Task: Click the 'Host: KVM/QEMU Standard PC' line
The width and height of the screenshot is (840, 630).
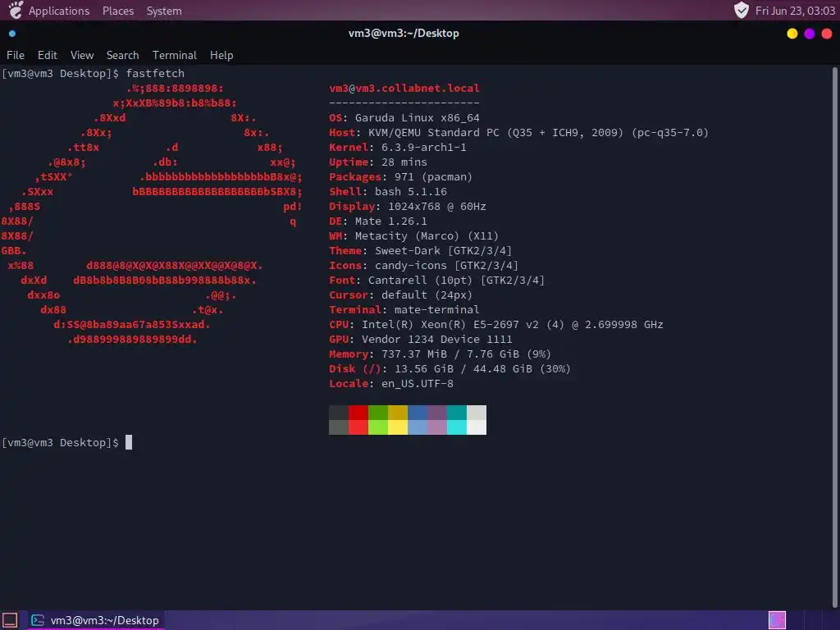Action: coord(518,132)
